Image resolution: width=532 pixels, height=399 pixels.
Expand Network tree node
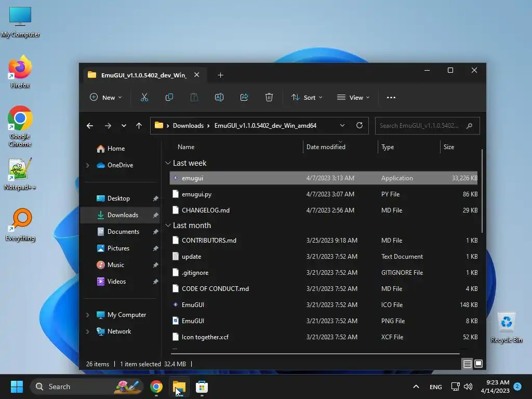[x=87, y=331]
